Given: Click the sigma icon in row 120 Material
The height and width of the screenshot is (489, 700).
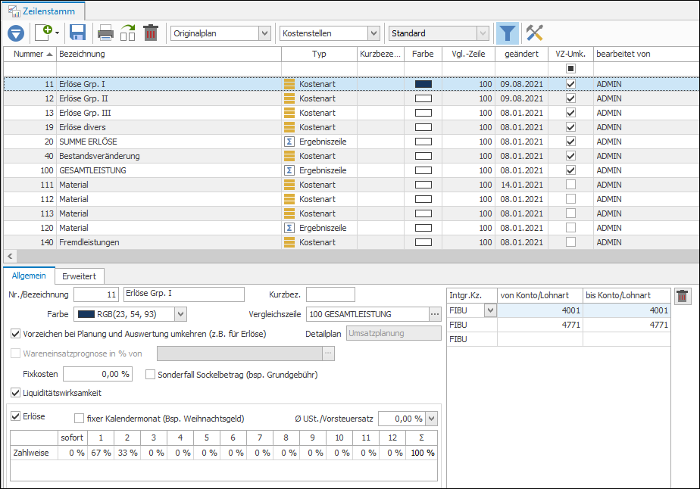Looking at the screenshot, I should point(289,228).
